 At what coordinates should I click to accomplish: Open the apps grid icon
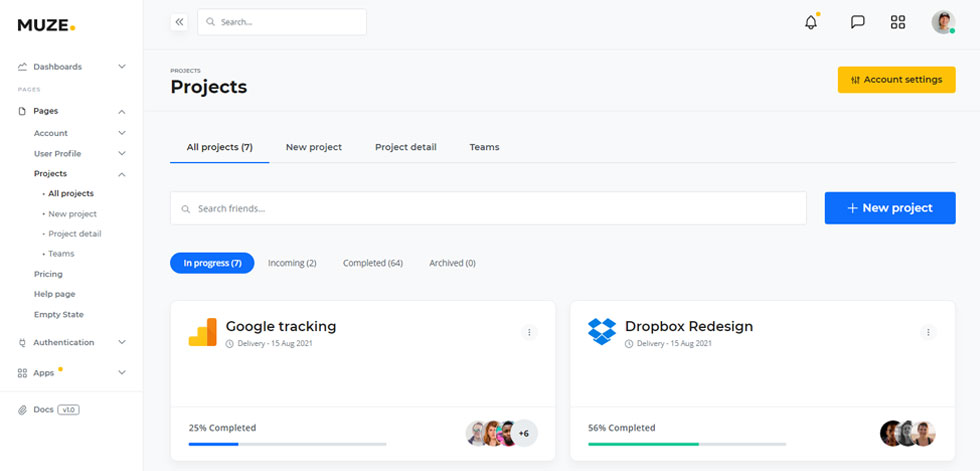(x=898, y=22)
